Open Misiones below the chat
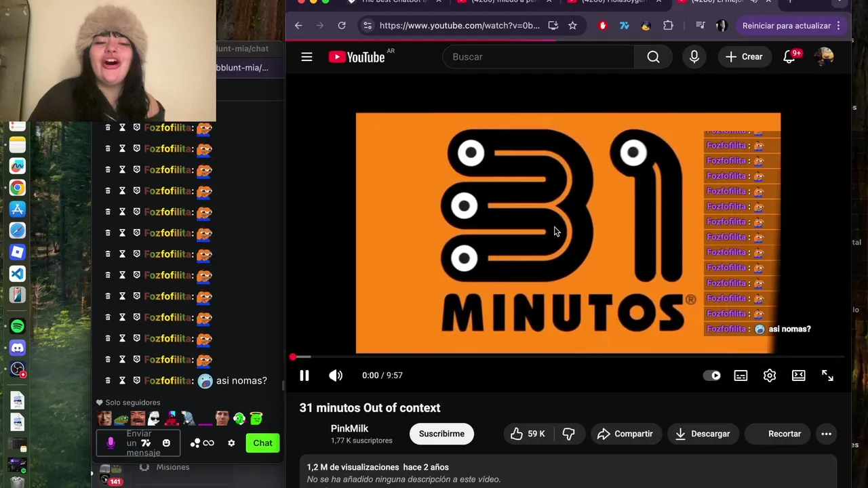Image resolution: width=868 pixels, height=488 pixels. [172, 468]
